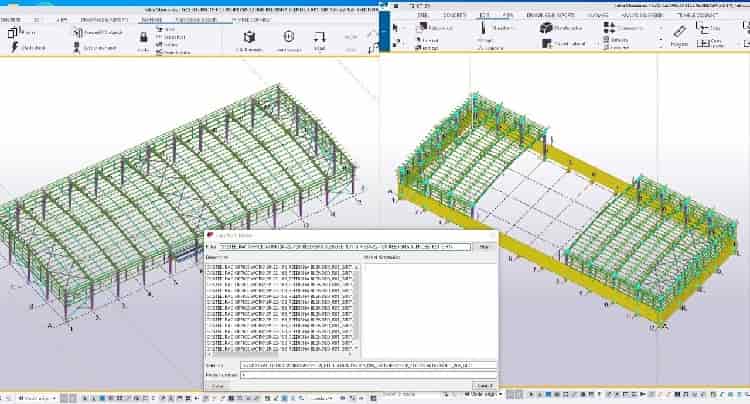Click the circular icon beside the cube icon
The width and height of the screenshot is (750, 404).
coord(288,36)
